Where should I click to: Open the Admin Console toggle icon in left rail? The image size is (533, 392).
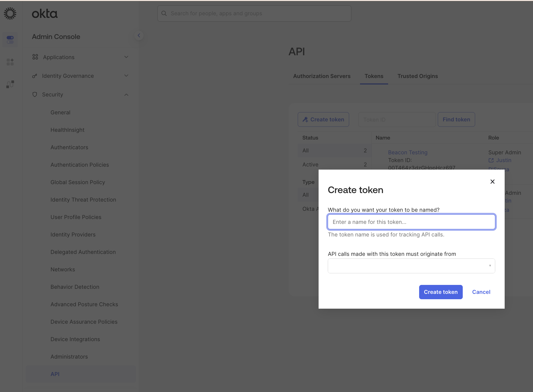click(10, 40)
